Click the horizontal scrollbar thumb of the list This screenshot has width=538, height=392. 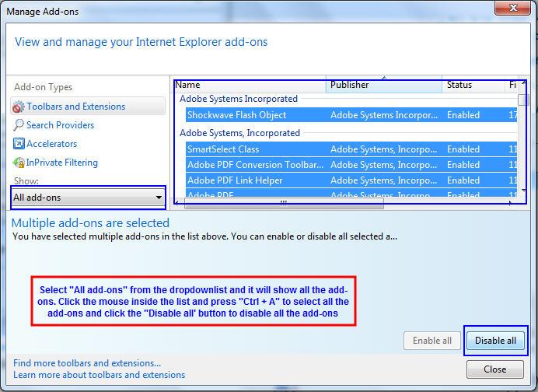284,203
